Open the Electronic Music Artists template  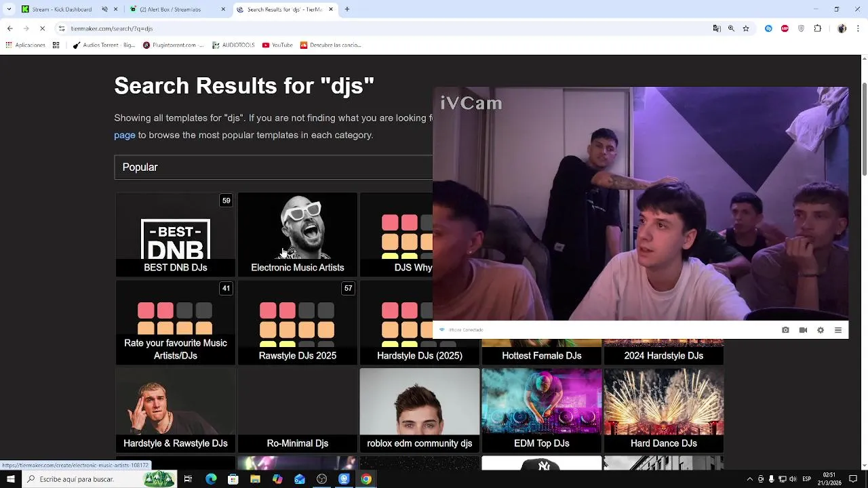click(x=298, y=235)
